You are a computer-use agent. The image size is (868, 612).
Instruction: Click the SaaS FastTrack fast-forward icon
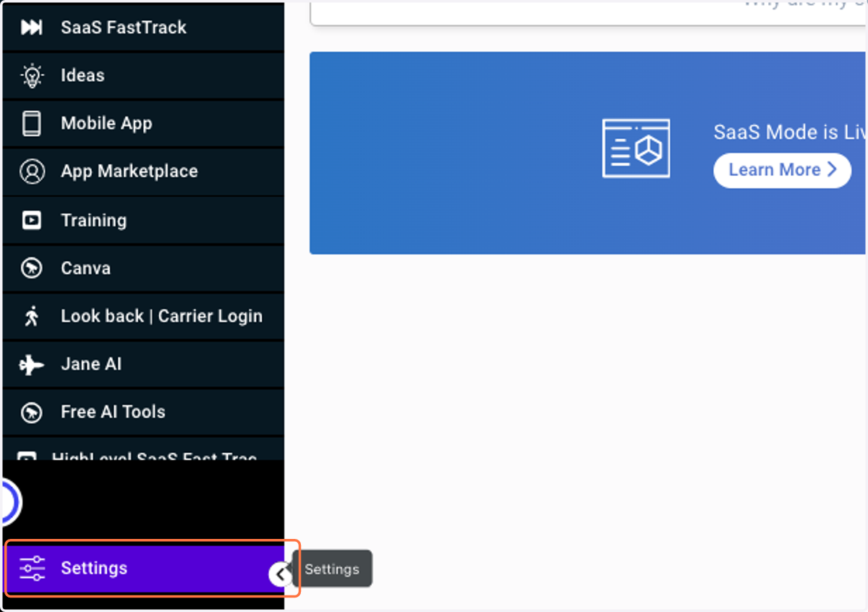point(31,27)
